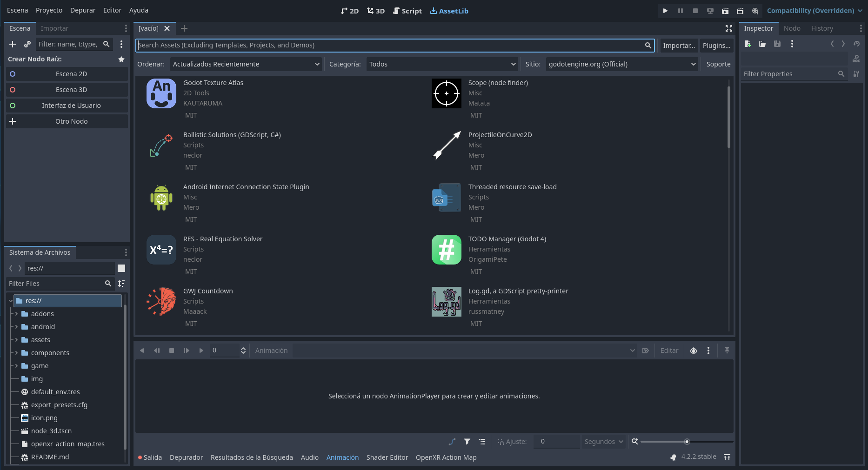Open the Ayuda menu
This screenshot has width=868, height=470.
pyautogui.click(x=139, y=10)
